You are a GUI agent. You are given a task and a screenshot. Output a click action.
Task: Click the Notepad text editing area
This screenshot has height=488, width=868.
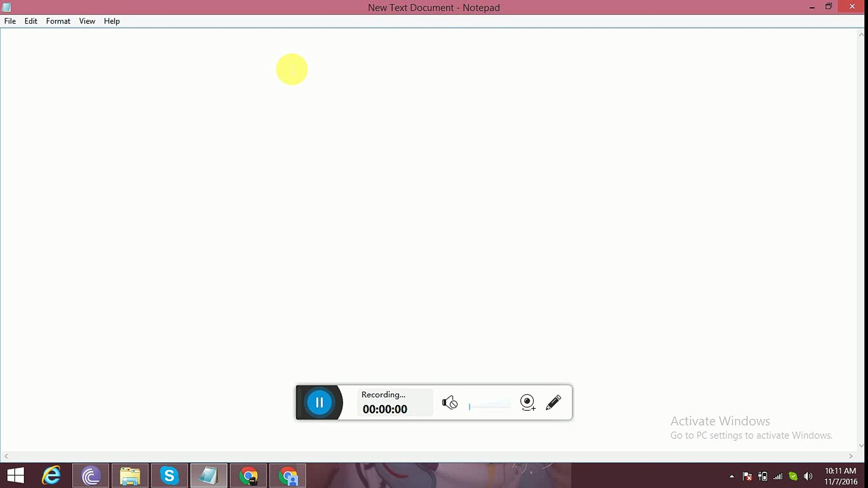(x=429, y=239)
